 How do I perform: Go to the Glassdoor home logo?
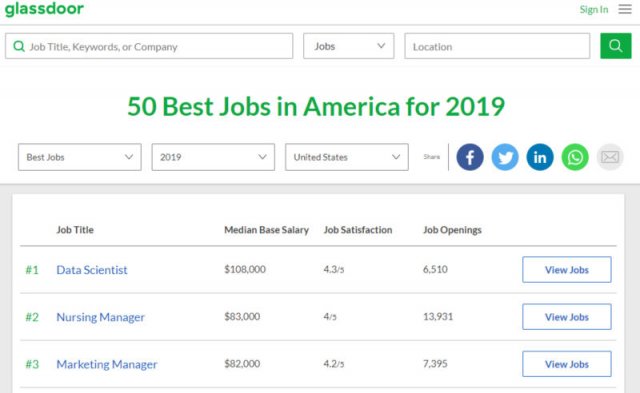(44, 9)
